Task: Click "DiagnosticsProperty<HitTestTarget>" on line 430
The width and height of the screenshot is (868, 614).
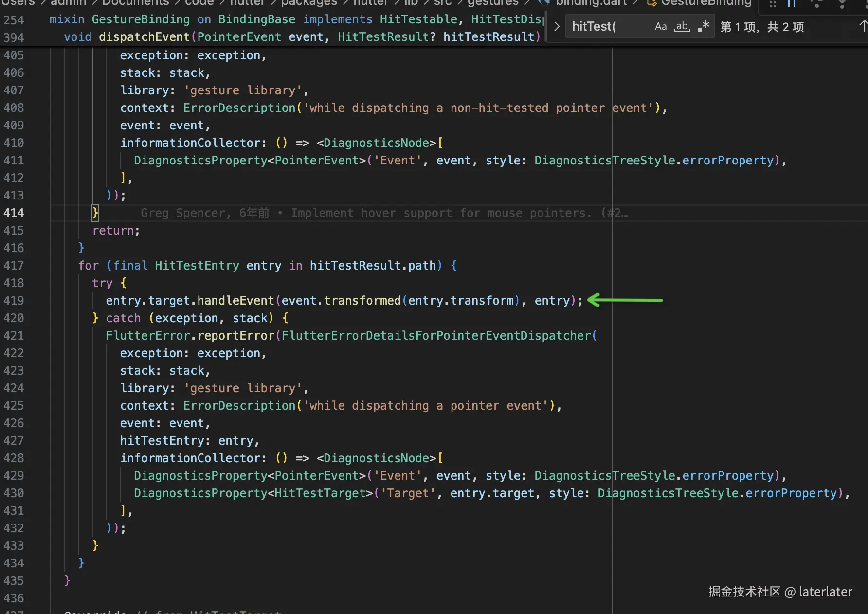Action: 253,493
